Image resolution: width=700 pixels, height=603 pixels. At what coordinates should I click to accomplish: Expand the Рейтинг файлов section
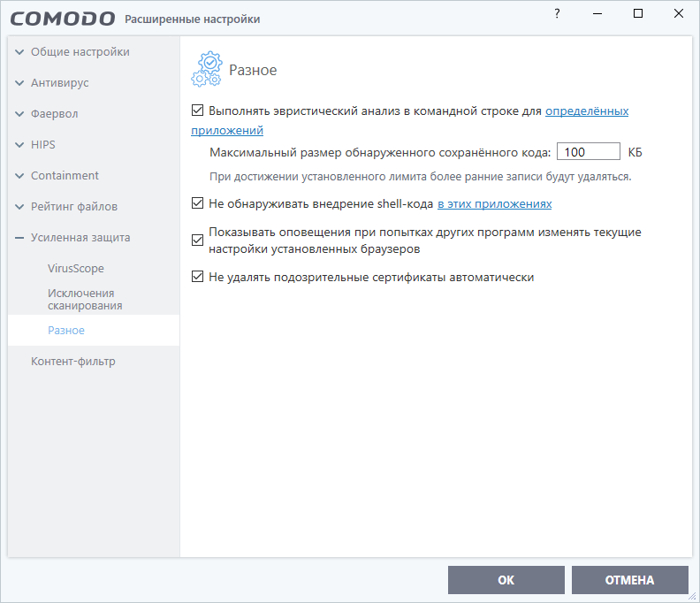coord(20,207)
